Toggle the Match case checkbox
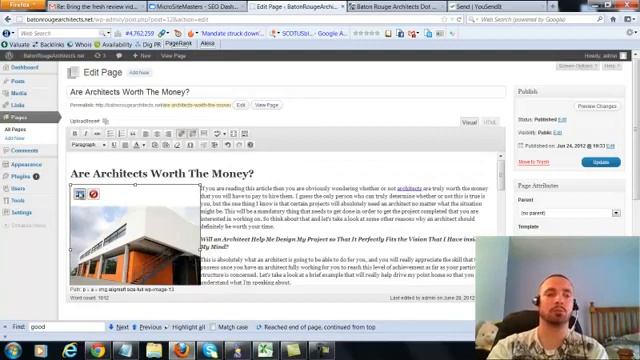 click(213, 327)
